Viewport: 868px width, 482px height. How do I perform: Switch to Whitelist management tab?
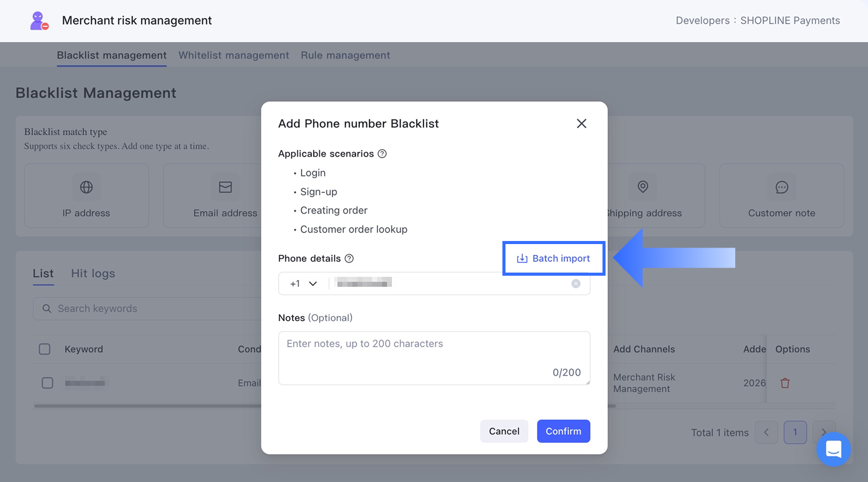234,55
